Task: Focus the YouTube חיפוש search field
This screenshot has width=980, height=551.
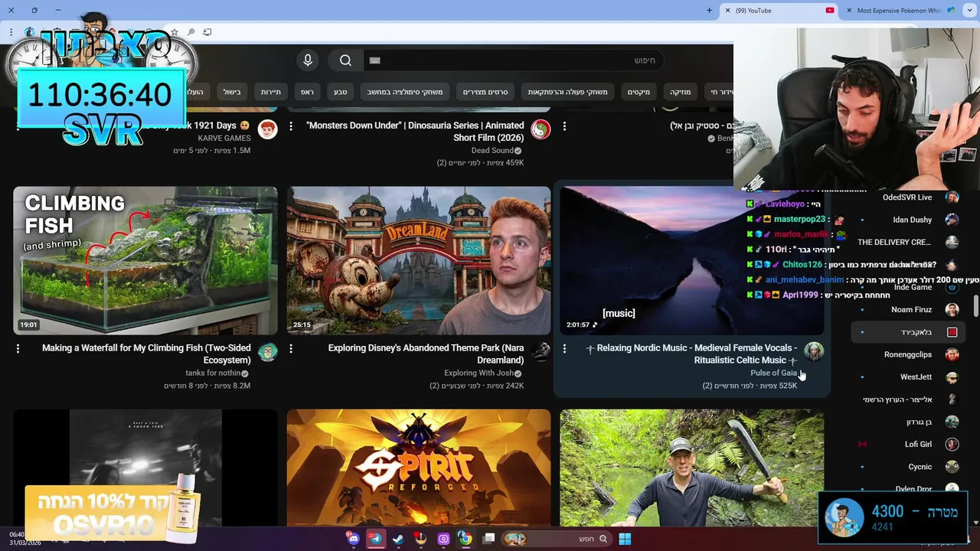Action: 513,60
